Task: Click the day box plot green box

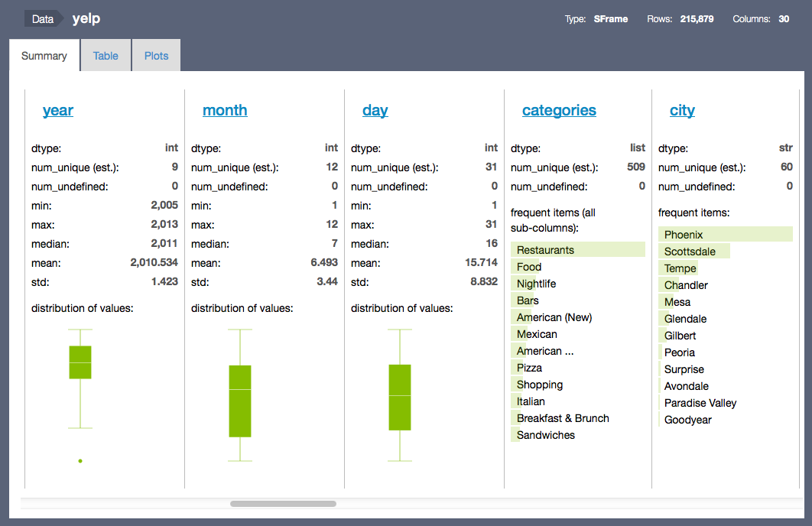Action: 400,397
